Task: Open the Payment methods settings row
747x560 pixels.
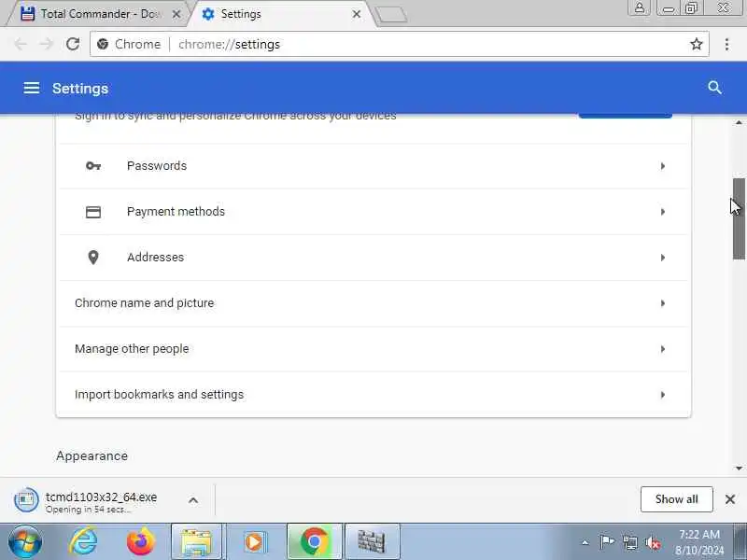Action: pos(373,212)
